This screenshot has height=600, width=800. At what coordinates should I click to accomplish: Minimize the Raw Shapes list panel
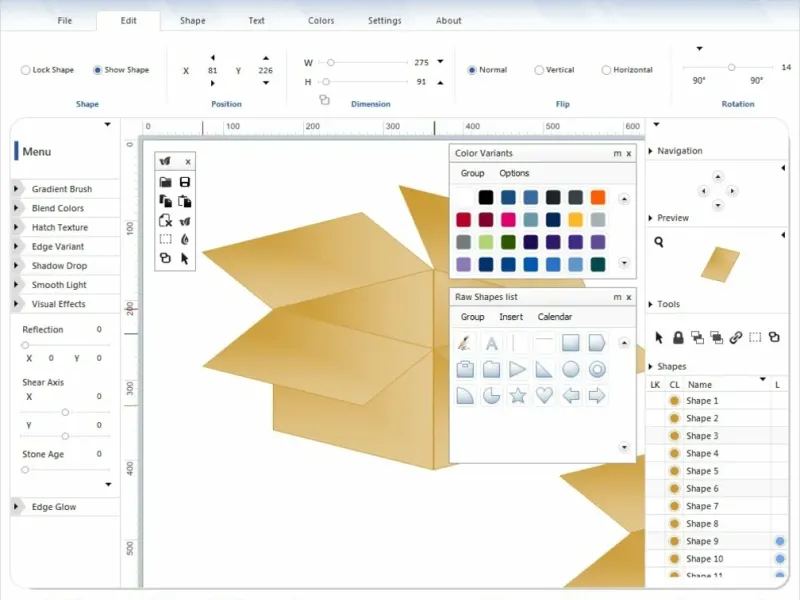[617, 297]
